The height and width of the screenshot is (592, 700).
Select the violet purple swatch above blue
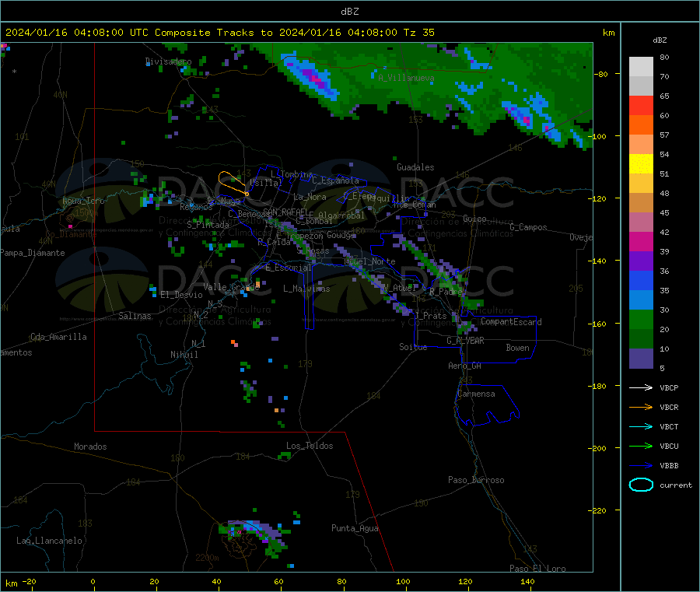click(641, 261)
